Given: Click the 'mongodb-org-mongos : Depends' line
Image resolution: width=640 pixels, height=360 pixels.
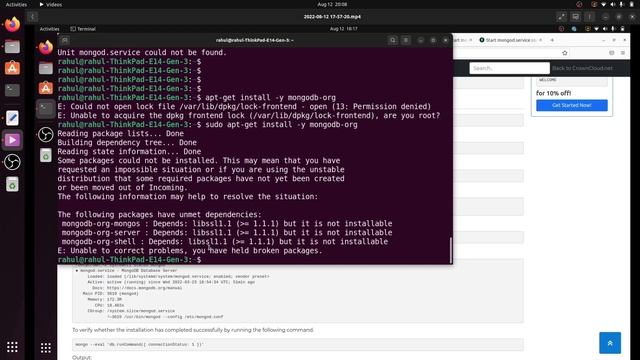Looking at the screenshot, I should click(x=227, y=224).
